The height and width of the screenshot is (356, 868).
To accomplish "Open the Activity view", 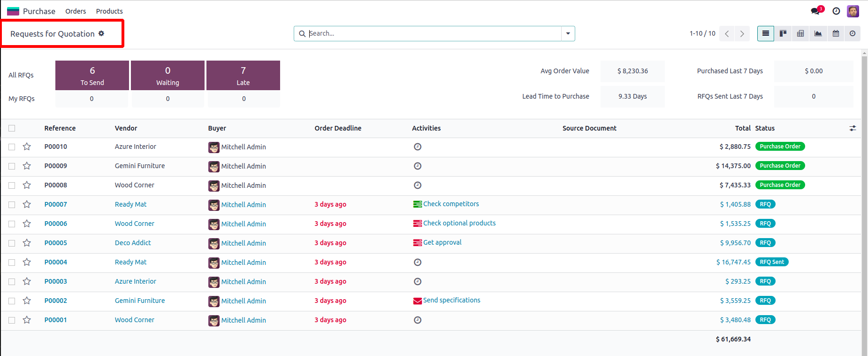I will [x=853, y=33].
